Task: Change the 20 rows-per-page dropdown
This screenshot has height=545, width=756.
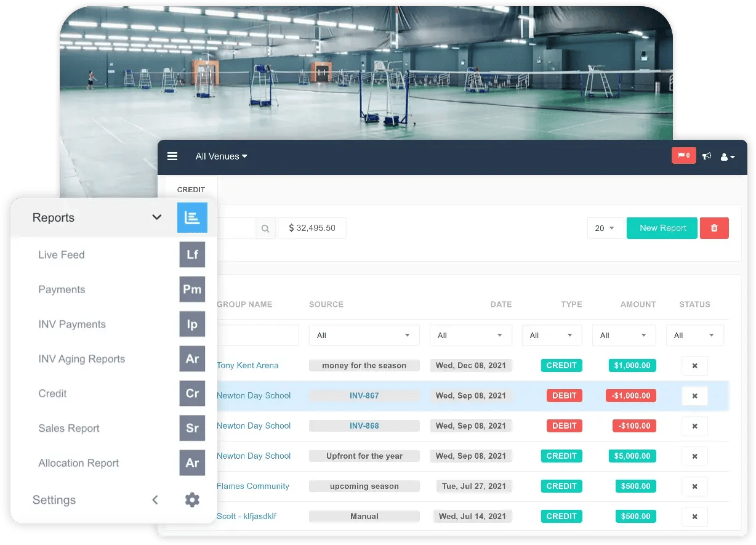Action: [605, 228]
